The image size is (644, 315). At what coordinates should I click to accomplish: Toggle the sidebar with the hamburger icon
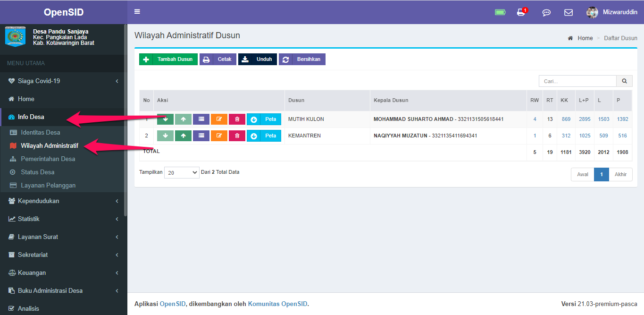(137, 11)
